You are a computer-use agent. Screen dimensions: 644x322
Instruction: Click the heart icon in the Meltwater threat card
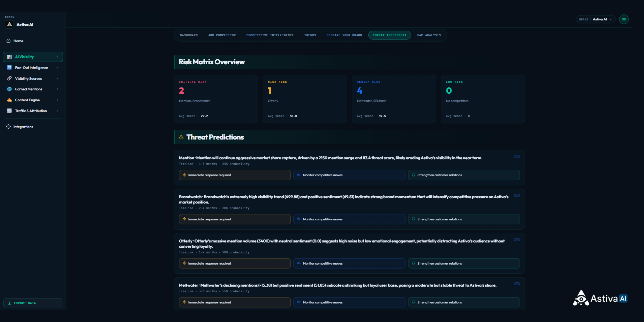(x=414, y=302)
